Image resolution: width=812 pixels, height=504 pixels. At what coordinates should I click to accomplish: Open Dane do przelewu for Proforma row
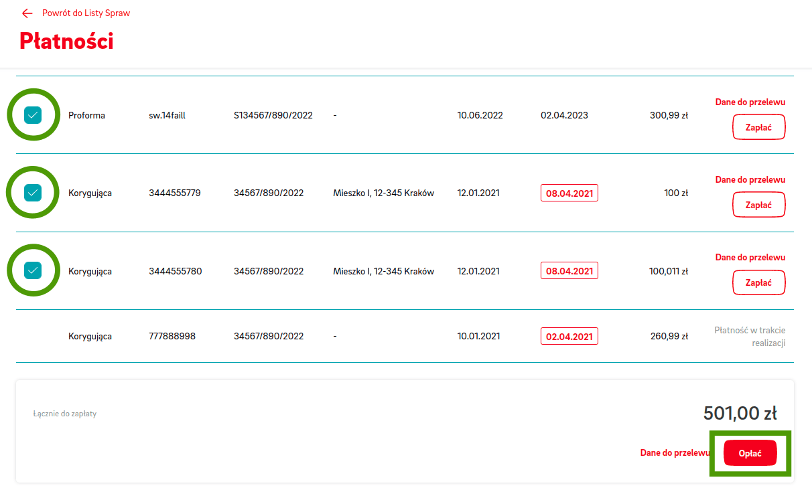click(x=750, y=102)
